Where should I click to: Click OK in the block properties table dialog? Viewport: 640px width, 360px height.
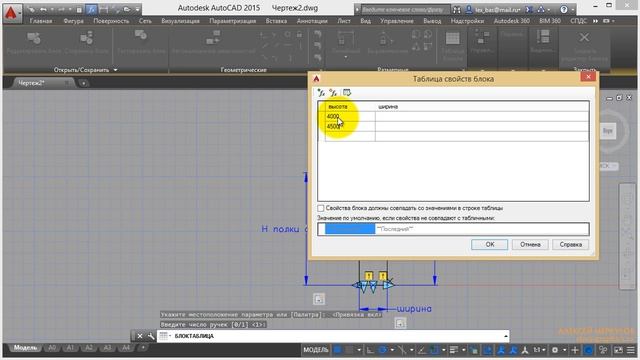[x=490, y=244]
